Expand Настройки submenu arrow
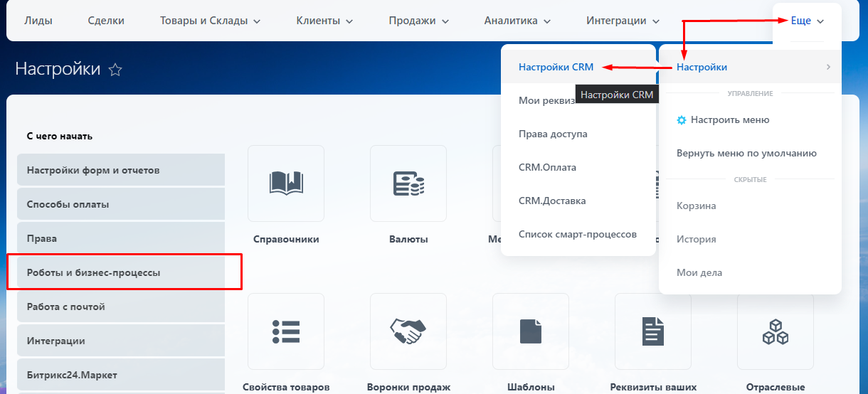Screen dimensions: 868x394 [x=828, y=68]
